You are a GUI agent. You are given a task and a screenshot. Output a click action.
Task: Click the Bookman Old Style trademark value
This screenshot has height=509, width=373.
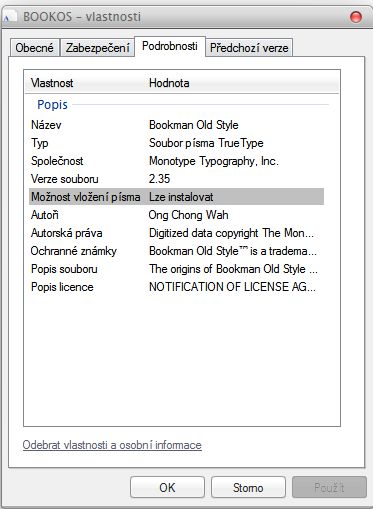coord(233,251)
